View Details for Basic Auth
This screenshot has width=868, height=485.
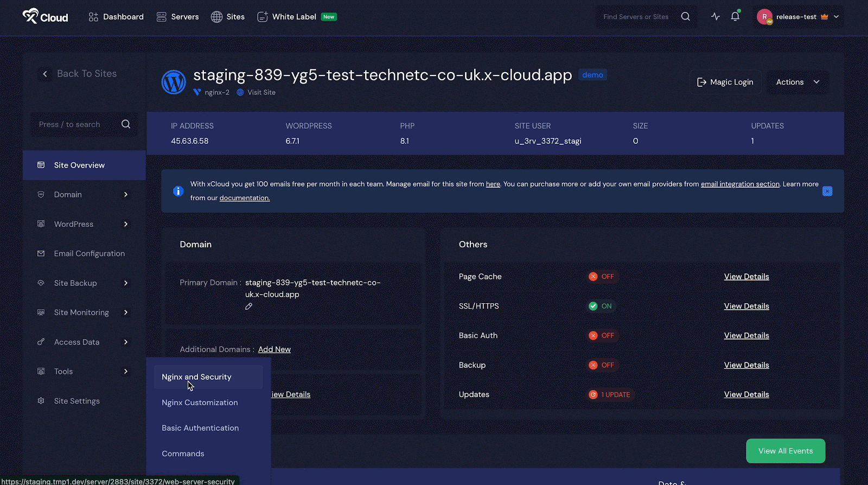[x=746, y=336]
